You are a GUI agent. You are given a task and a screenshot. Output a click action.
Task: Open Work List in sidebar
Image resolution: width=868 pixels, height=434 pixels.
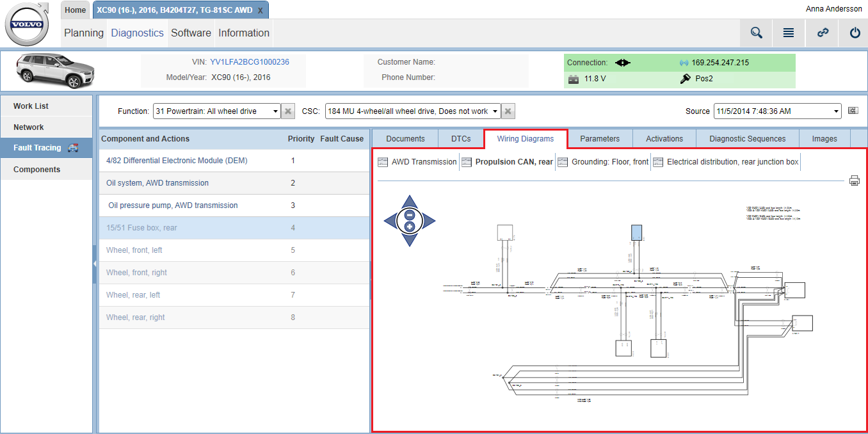(x=47, y=106)
